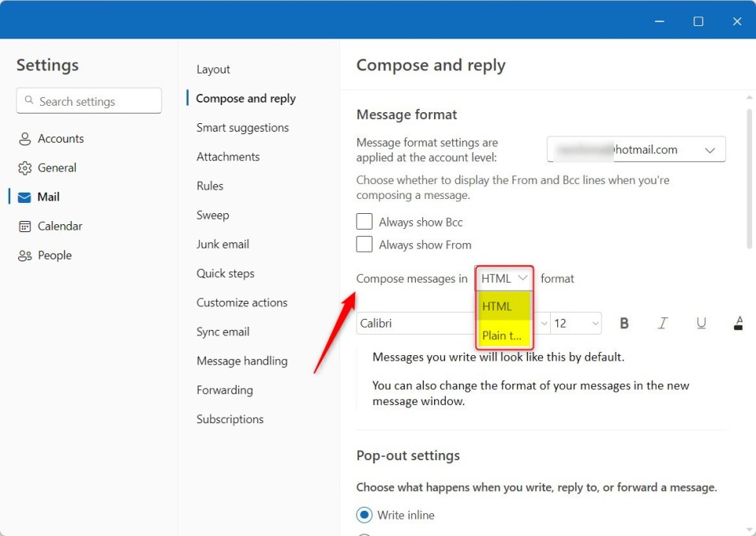Open Junk email section
756x536 pixels.
(223, 244)
